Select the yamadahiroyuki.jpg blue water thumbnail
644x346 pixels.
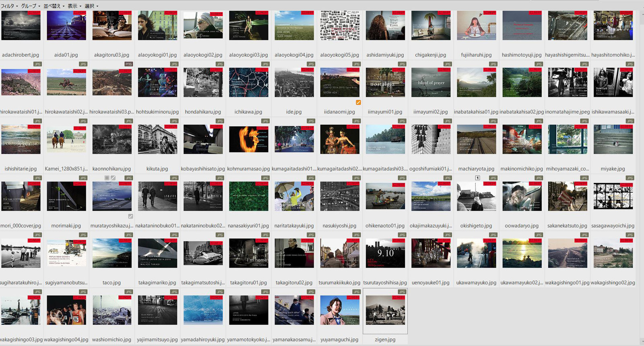click(x=203, y=310)
